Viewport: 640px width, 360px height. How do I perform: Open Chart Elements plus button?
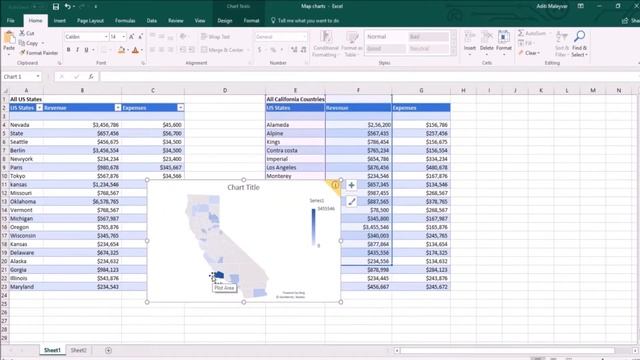pyautogui.click(x=351, y=185)
